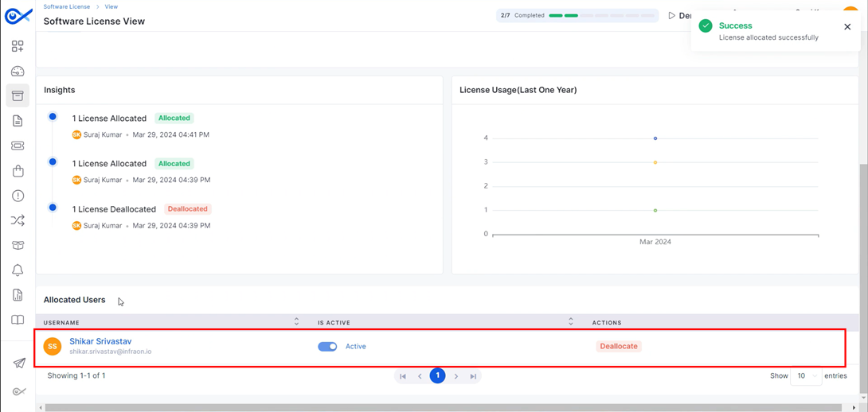Click the Deallocate button for Shikar Srivastav
Image resolution: width=868 pixels, height=412 pixels.
619,347
